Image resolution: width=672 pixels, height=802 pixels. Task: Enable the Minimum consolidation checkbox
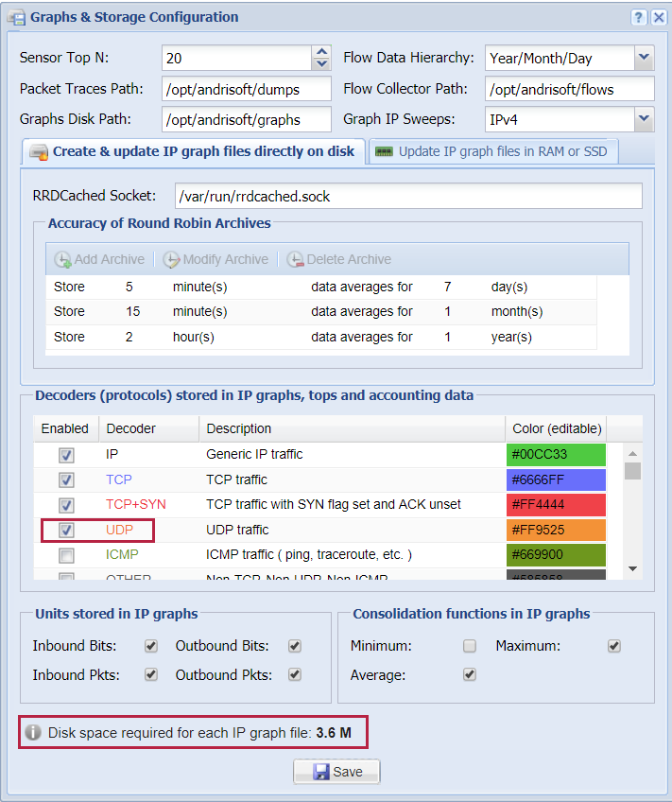[x=470, y=646]
